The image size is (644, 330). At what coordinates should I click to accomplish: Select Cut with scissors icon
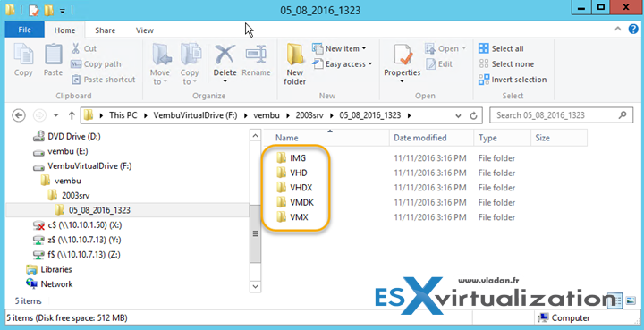(x=84, y=48)
